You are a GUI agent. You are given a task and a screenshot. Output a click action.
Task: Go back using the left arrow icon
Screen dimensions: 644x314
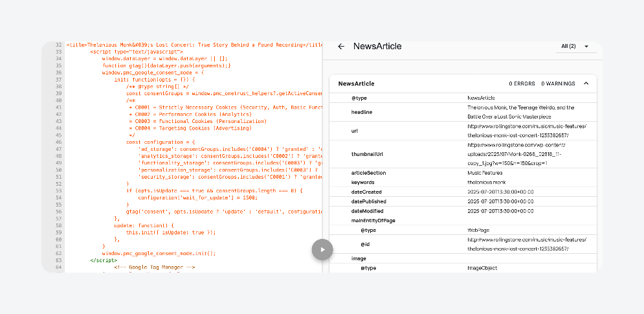coord(341,47)
